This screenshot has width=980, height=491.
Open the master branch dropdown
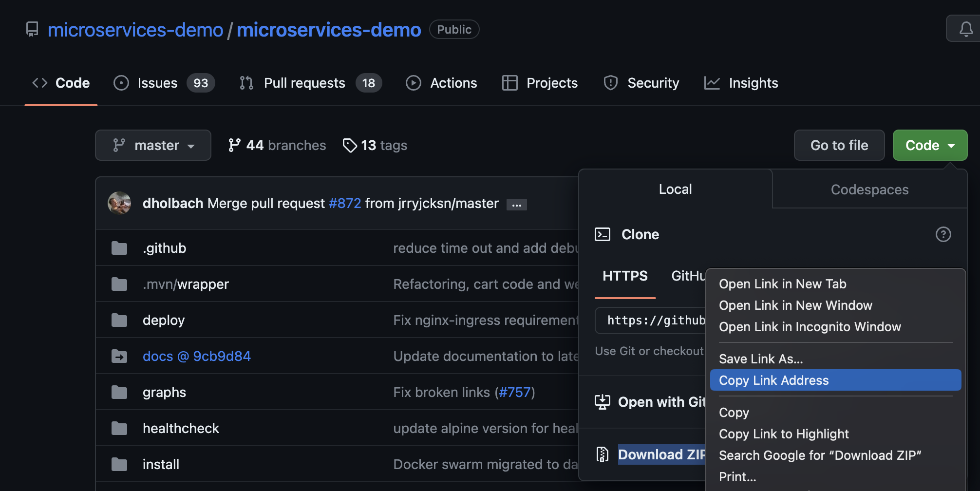coord(153,145)
